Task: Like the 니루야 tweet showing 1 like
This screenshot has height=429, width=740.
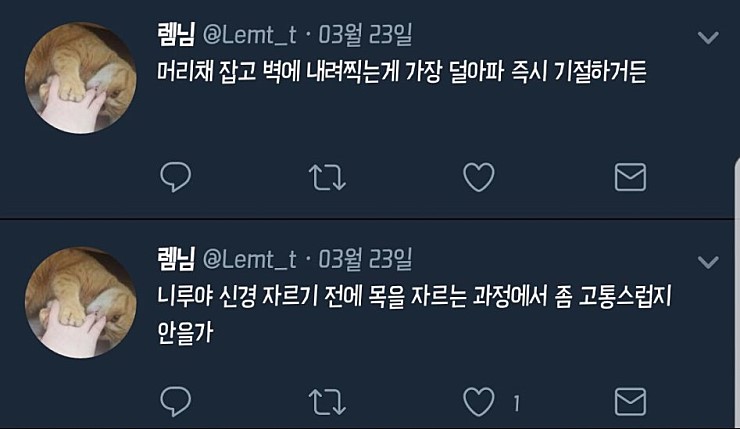Action: click(x=479, y=402)
